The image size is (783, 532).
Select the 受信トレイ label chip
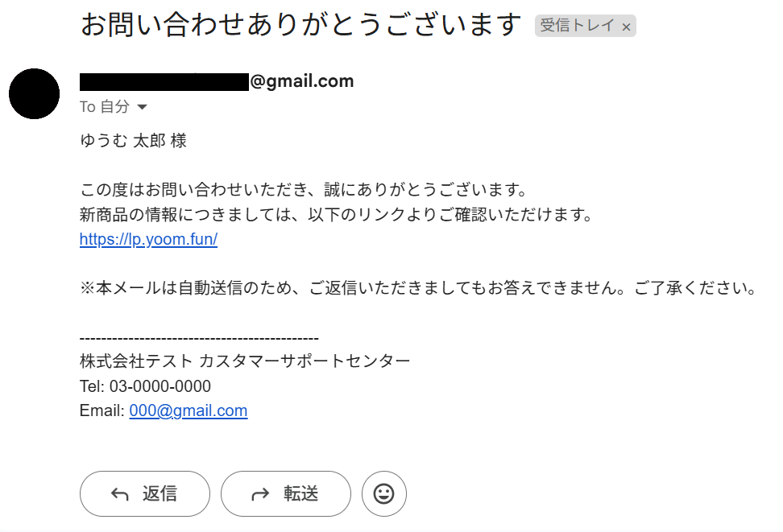point(576,26)
